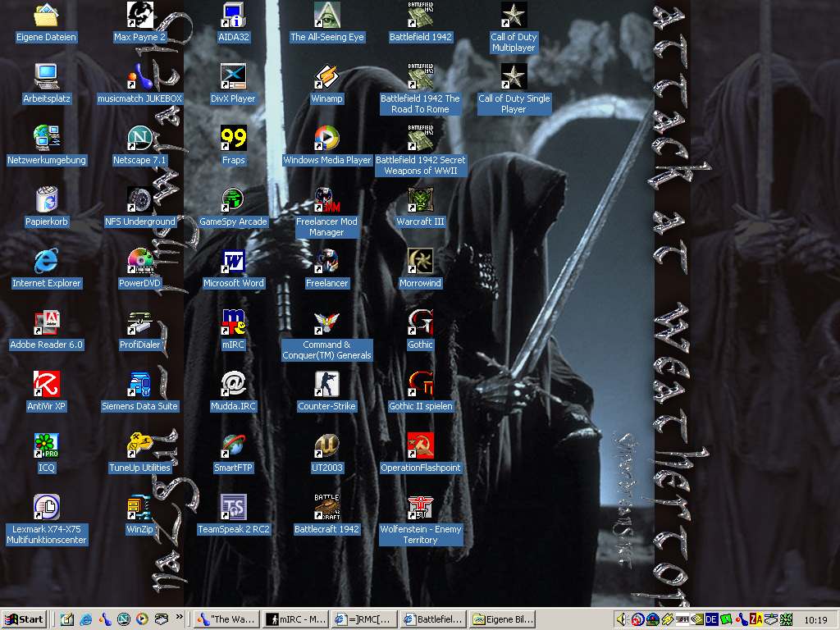Viewport: 840px width, 630px height.
Task: Select Battlefield 1942 The Road To Rome
Action: coord(421,76)
